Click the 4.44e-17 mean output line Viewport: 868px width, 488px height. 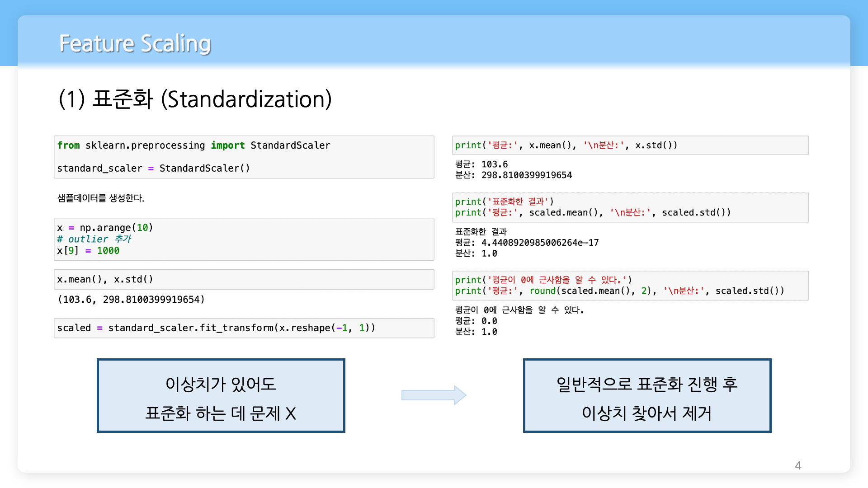[527, 243]
